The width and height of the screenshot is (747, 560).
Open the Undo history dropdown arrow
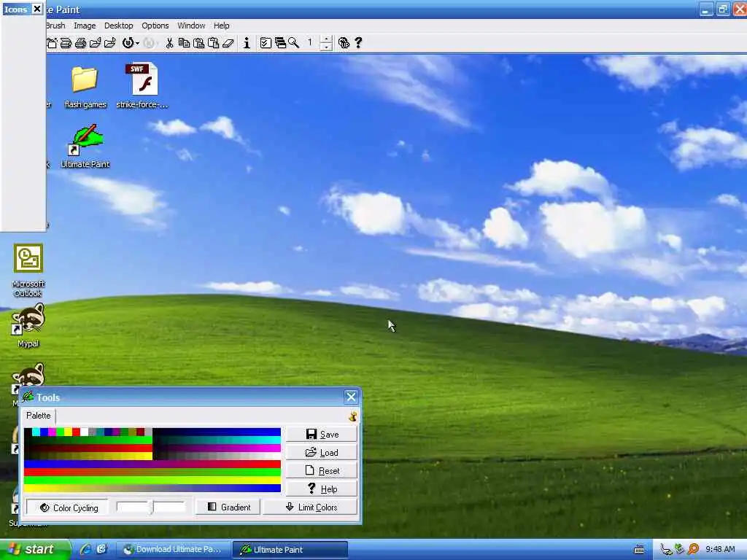[x=137, y=43]
